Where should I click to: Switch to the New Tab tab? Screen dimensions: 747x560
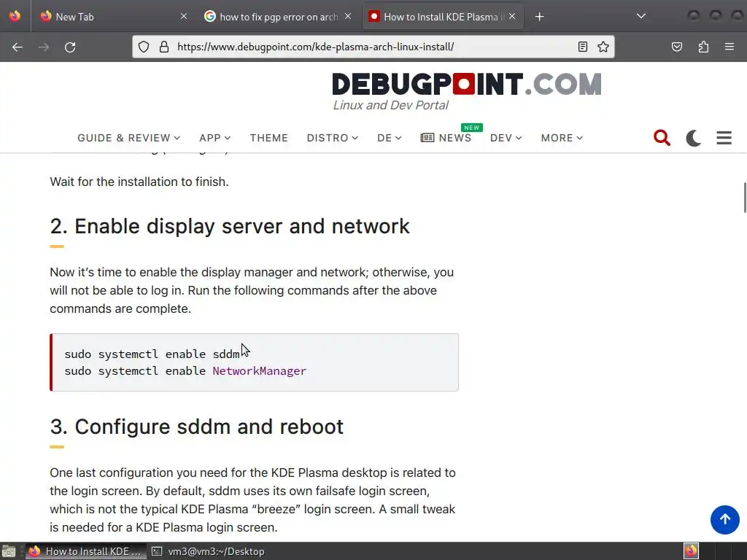click(113, 17)
